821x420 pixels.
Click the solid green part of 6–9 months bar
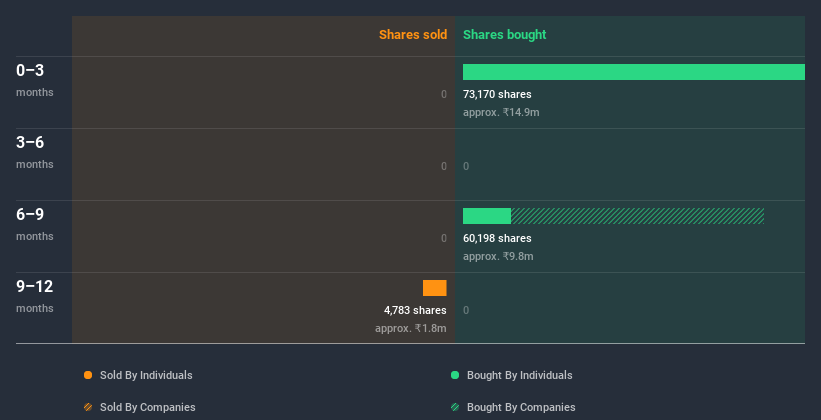487,216
